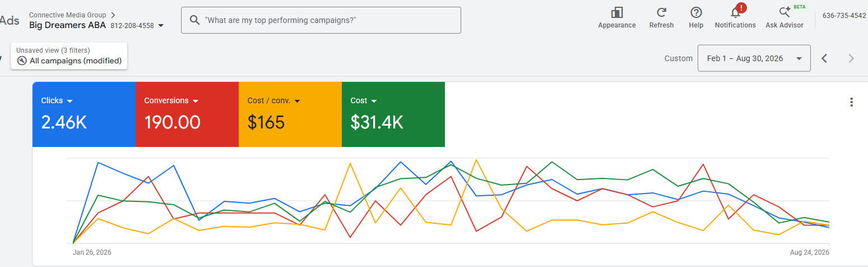868x267 pixels.
Task: Open All campaigns (modified) view selector
Action: 69,56
